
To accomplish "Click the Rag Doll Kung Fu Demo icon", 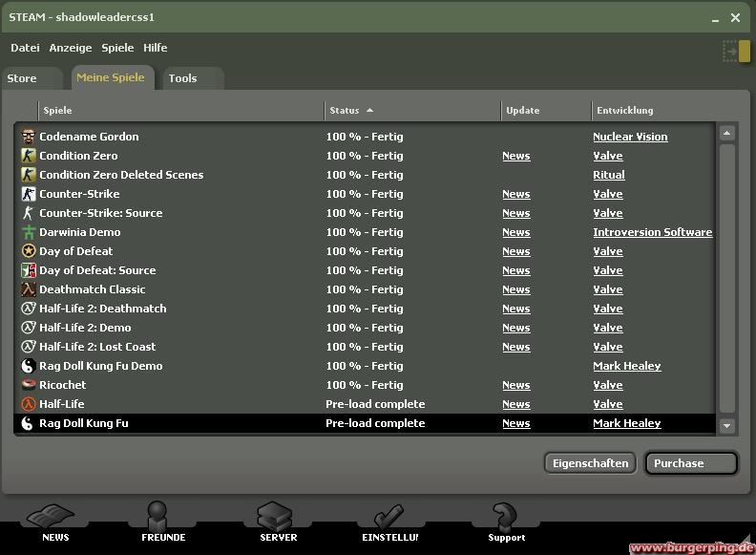I will click(x=29, y=366).
